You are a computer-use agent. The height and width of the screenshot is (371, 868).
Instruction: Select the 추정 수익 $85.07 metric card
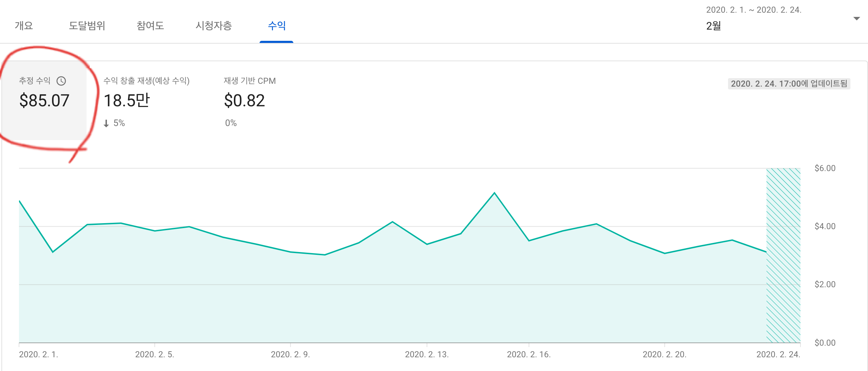click(44, 100)
